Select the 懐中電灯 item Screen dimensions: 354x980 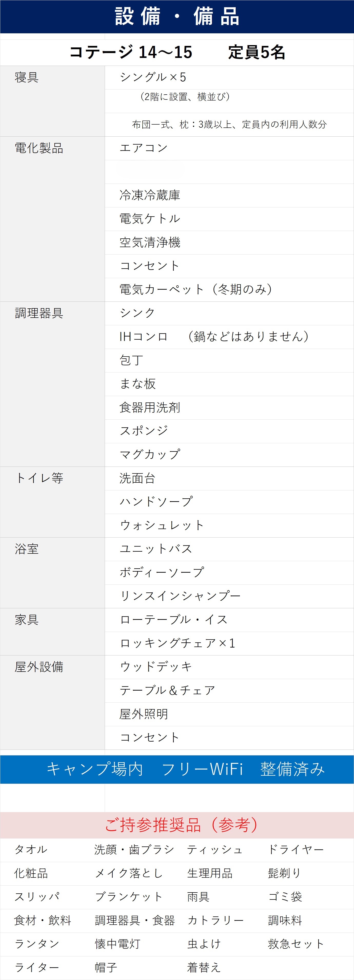(x=118, y=944)
